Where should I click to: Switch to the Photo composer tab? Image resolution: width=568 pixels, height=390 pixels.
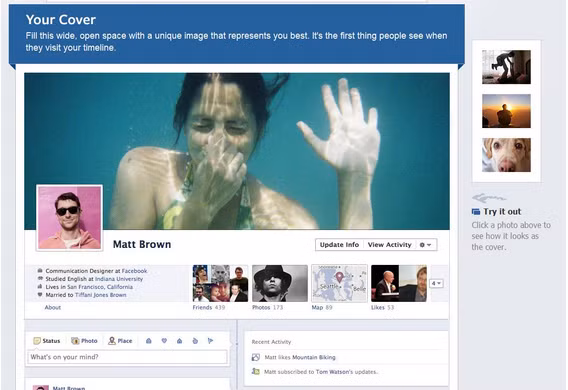84,341
